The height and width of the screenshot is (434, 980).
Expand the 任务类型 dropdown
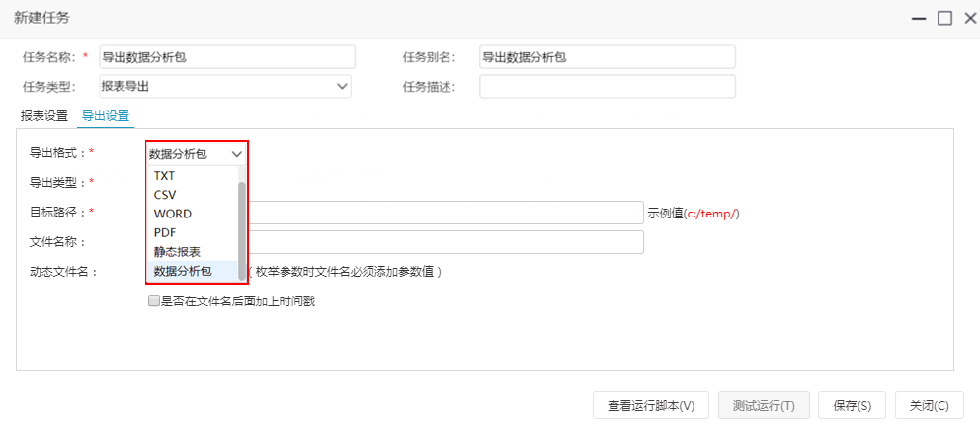pos(225,86)
